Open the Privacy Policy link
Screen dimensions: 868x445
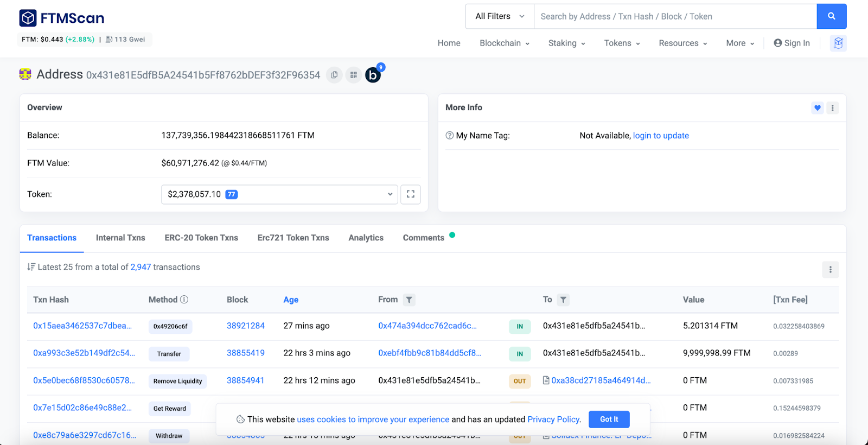[x=553, y=419]
